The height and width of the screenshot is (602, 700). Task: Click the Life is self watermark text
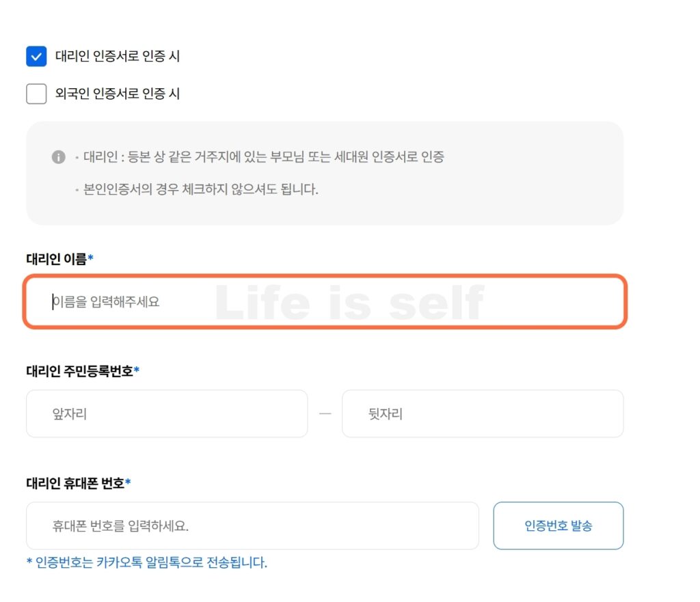click(349, 303)
